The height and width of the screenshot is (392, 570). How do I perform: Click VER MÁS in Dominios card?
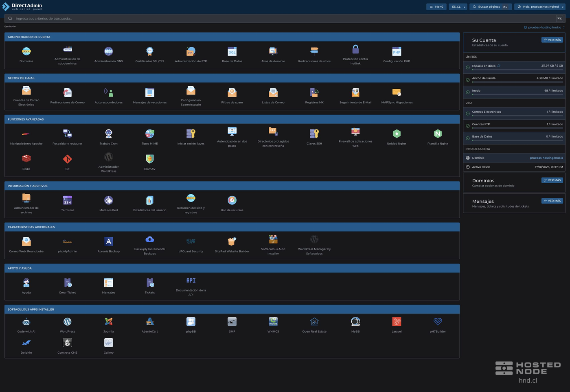552,180
